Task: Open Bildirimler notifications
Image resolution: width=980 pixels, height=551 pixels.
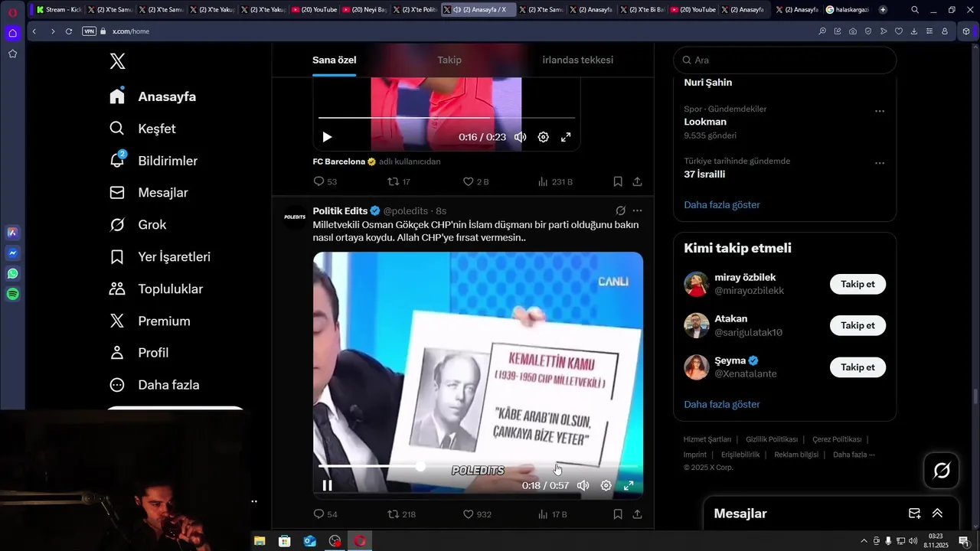Action: [x=153, y=161]
